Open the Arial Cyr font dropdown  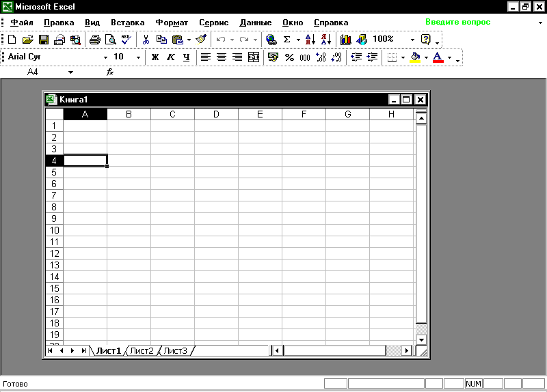pyautogui.click(x=106, y=57)
